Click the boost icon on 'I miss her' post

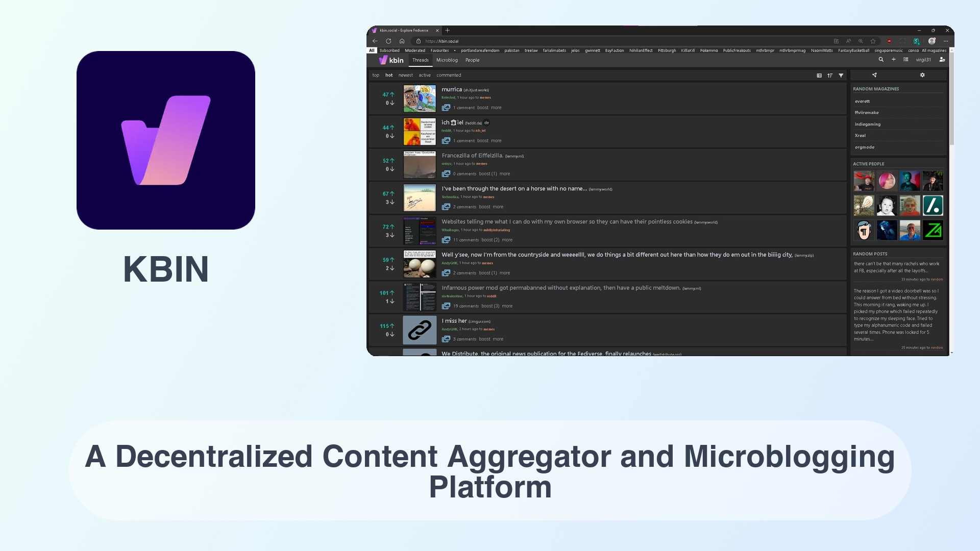tap(484, 338)
